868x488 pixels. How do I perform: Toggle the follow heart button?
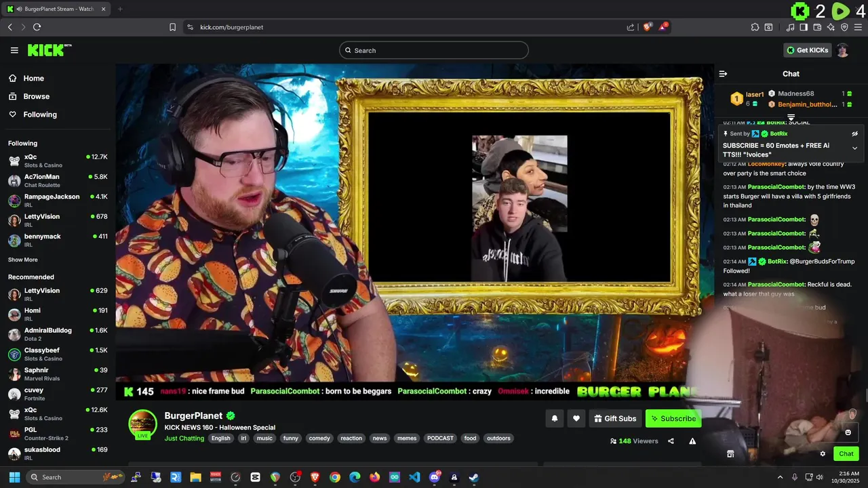pos(576,419)
